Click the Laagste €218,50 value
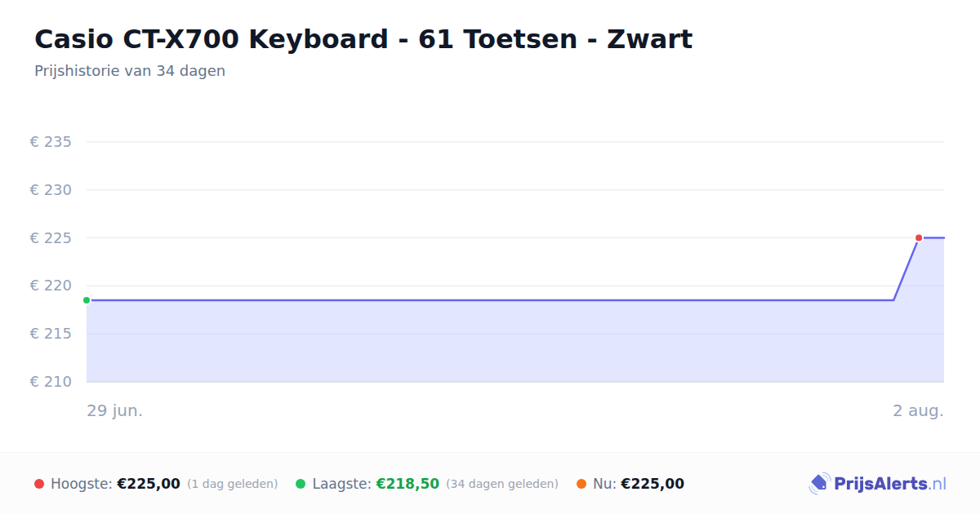980x514 pixels. tap(408, 484)
